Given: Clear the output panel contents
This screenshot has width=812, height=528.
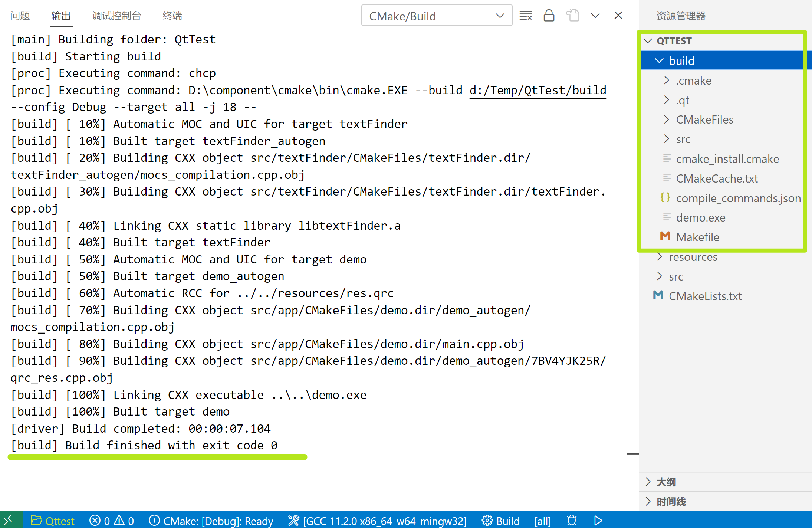Looking at the screenshot, I should coord(525,15).
